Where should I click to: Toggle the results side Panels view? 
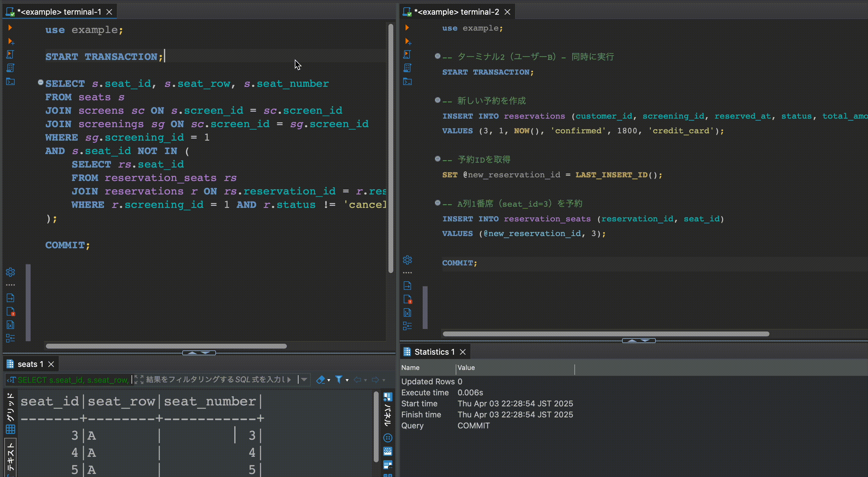[388, 410]
